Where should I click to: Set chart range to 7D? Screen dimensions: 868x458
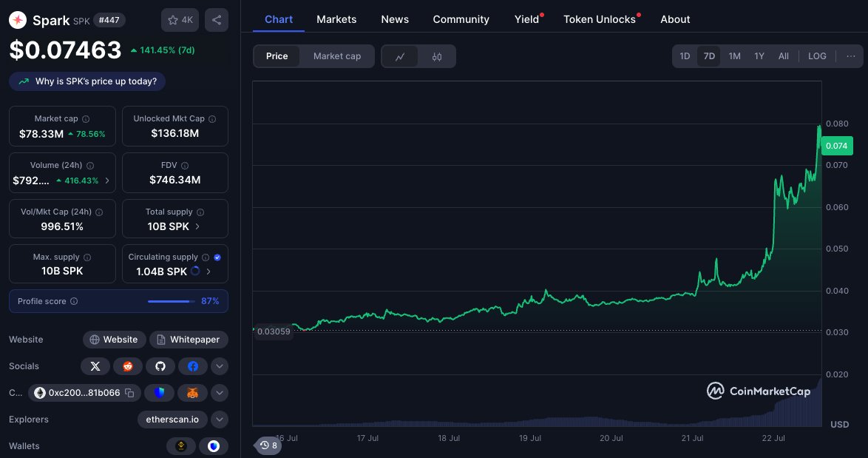pos(709,56)
